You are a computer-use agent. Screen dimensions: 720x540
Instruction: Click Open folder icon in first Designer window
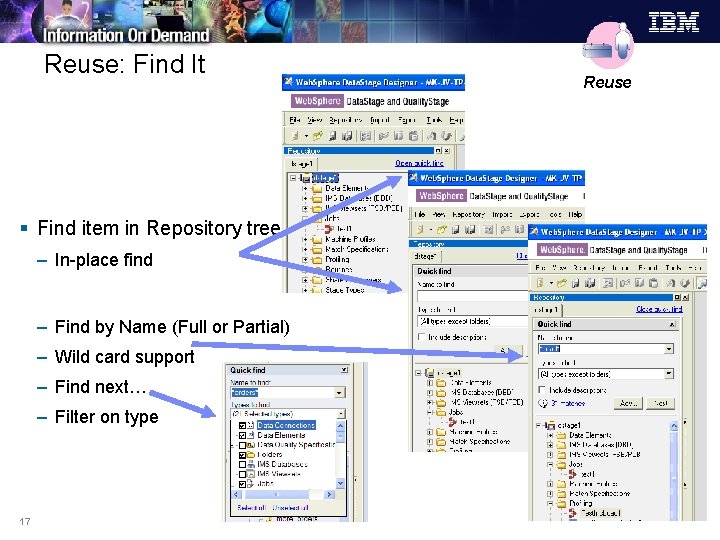coord(317,135)
